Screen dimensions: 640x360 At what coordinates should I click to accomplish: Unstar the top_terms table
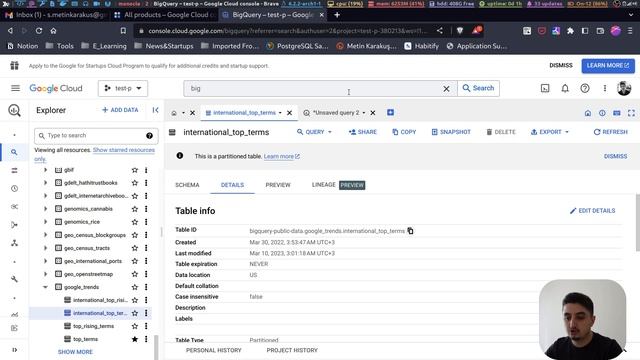(x=135, y=339)
